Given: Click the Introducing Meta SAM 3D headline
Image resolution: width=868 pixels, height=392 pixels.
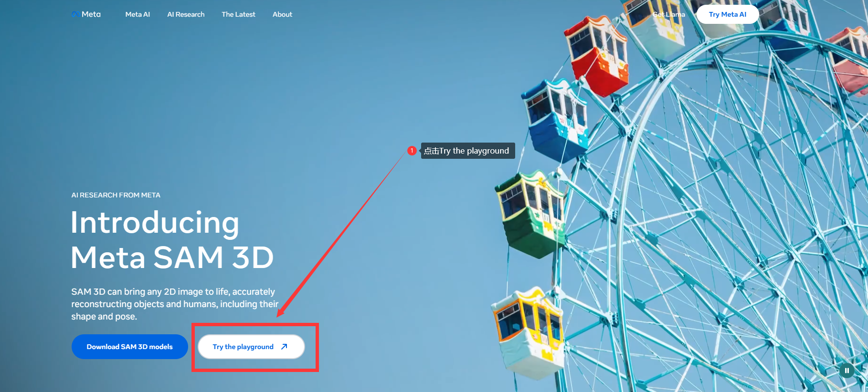Looking at the screenshot, I should click(172, 240).
